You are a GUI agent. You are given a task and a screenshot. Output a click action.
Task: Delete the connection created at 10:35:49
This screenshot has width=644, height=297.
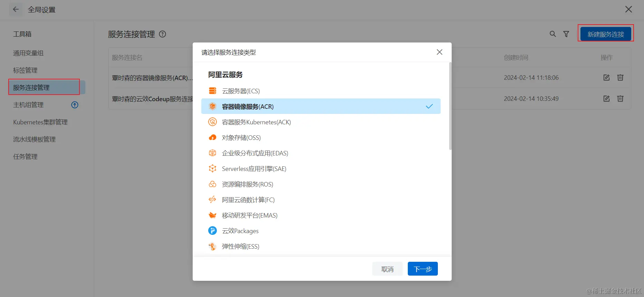pyautogui.click(x=620, y=98)
